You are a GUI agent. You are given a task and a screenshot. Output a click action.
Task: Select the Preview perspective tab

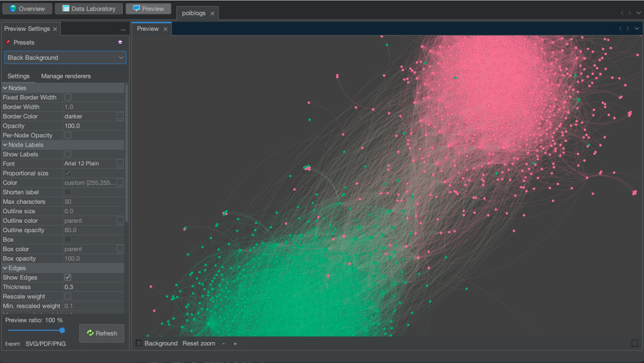click(x=149, y=9)
